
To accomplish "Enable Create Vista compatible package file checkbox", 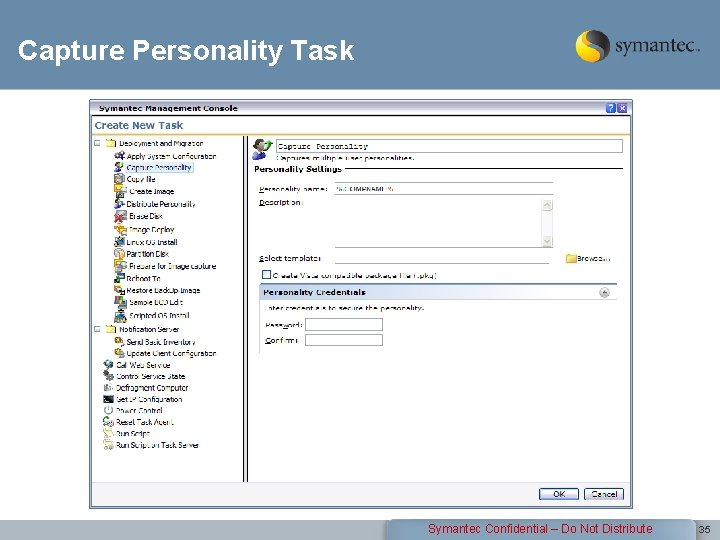I will coord(266,275).
